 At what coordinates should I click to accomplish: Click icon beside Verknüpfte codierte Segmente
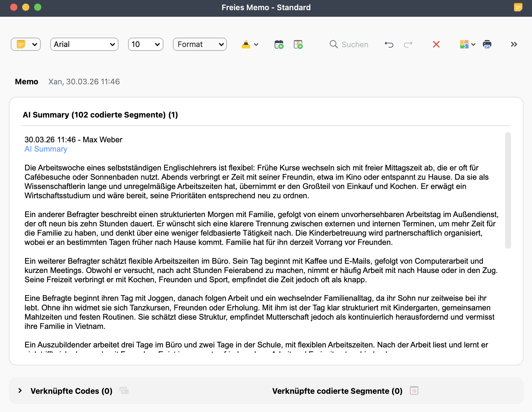(x=414, y=390)
